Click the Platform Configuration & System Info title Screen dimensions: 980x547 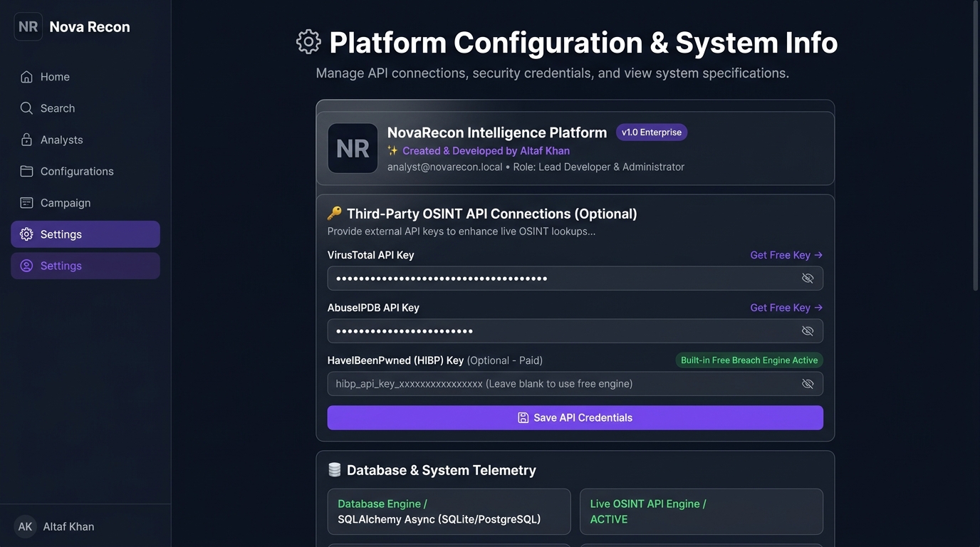click(583, 43)
